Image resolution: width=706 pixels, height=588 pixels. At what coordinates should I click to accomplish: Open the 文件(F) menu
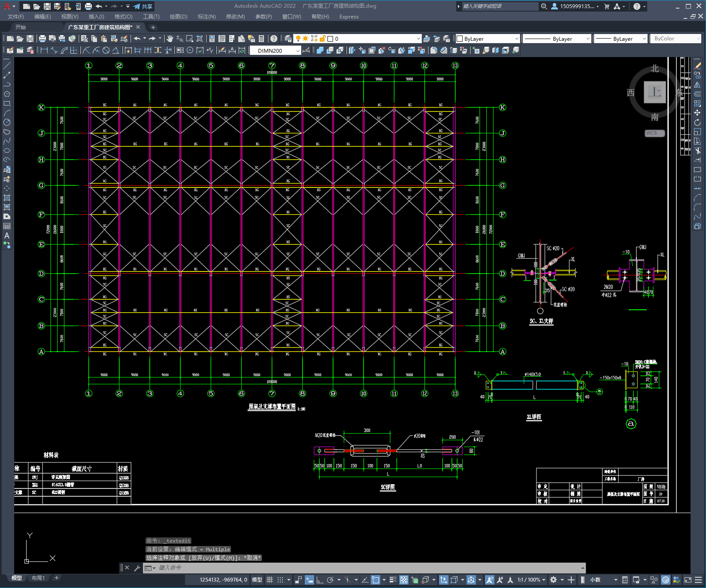[x=16, y=17]
